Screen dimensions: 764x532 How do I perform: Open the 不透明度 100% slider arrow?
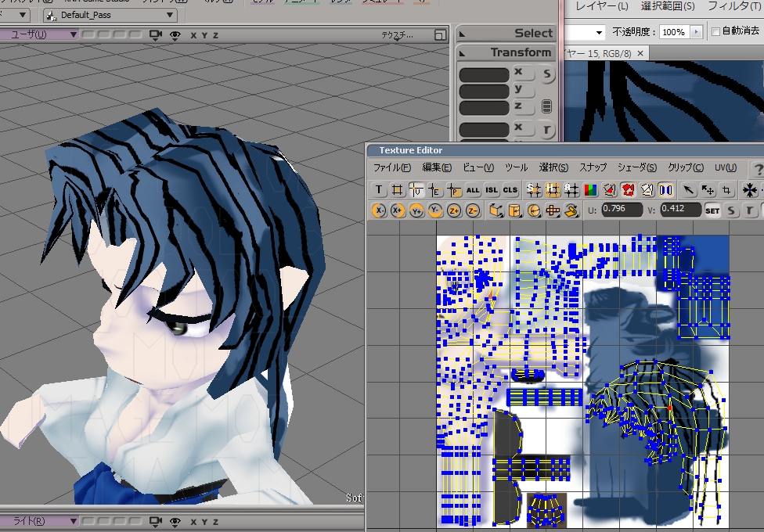696,32
